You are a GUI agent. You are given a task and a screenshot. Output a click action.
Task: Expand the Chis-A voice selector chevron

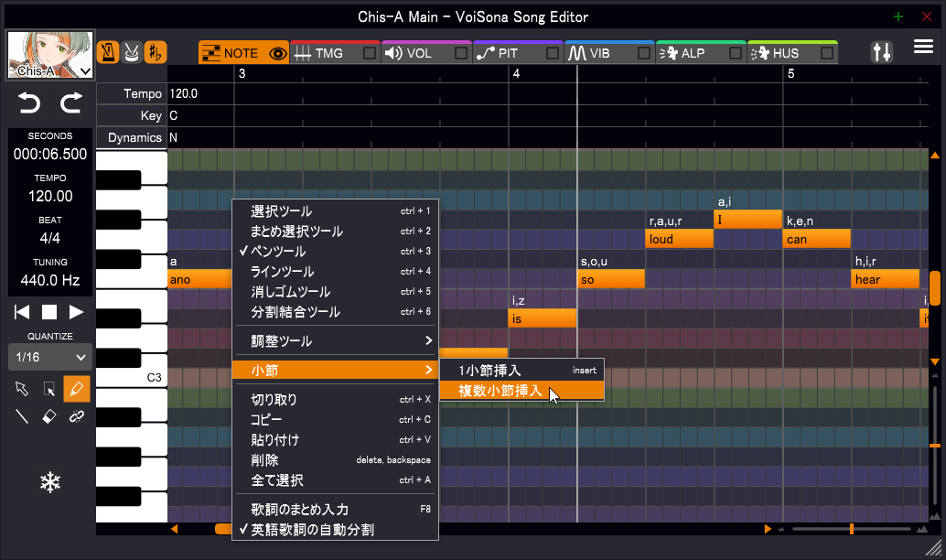(86, 70)
